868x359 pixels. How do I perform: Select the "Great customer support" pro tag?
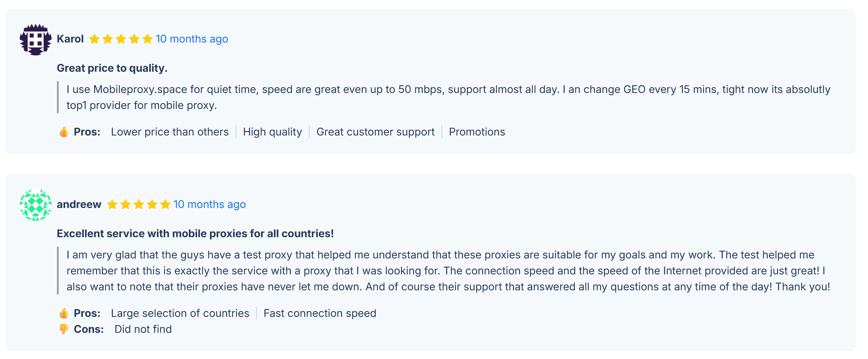click(x=375, y=132)
